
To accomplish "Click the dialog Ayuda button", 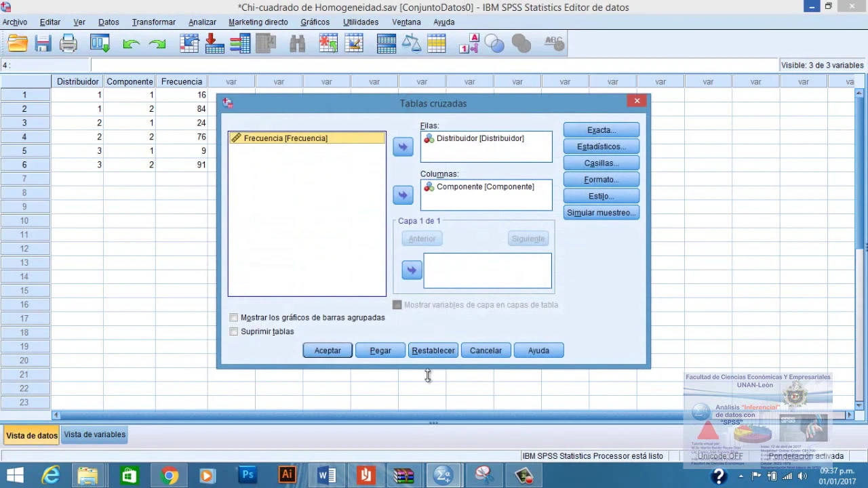I will point(539,350).
